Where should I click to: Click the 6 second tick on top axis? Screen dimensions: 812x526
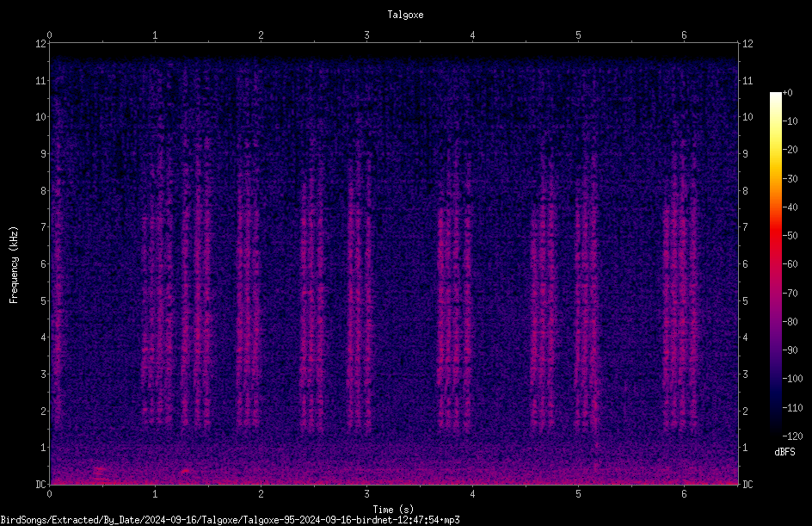684,35
